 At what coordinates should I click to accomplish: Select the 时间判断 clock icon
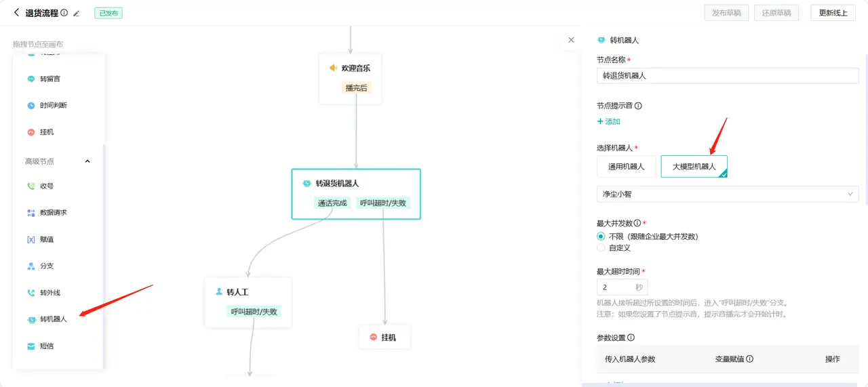[31, 105]
